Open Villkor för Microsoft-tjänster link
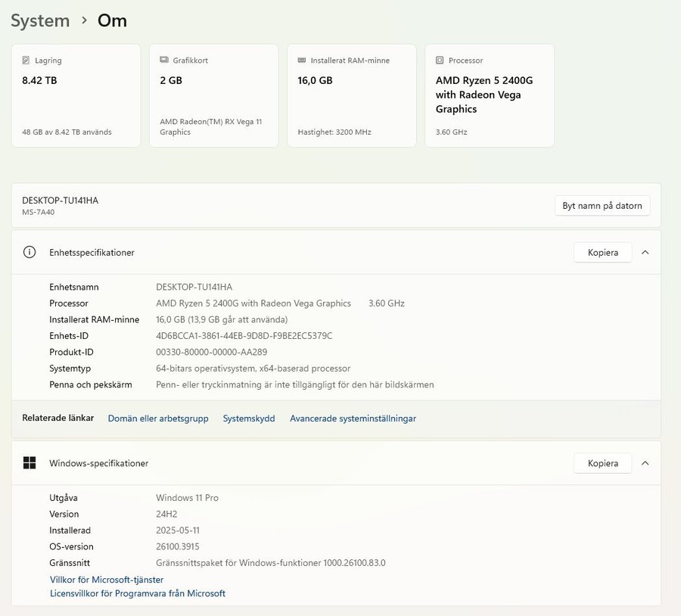This screenshot has height=616, width=681. pos(107,580)
